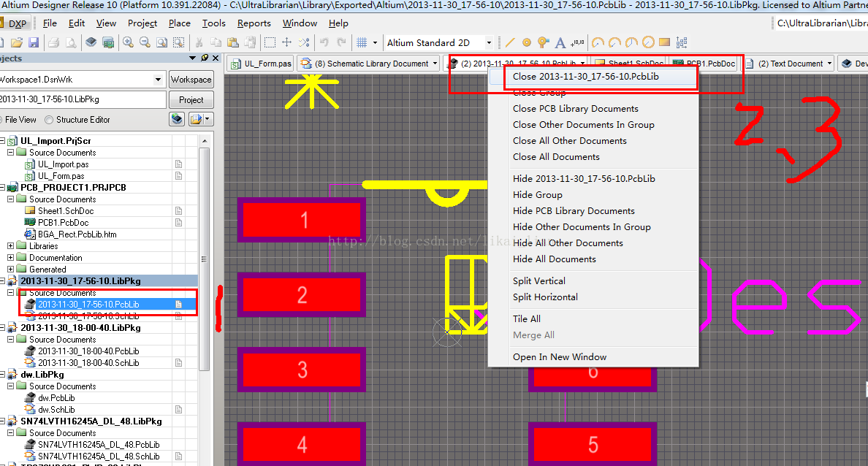
Task: Open print preview from the toolbar
Action: click(x=71, y=42)
